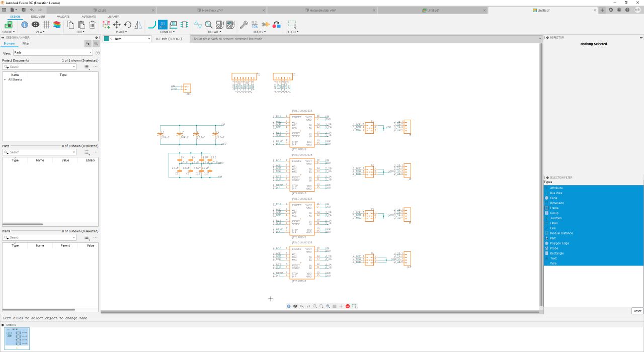Expand the All Sheets tree item
The height and width of the screenshot is (352, 644).
5,79
